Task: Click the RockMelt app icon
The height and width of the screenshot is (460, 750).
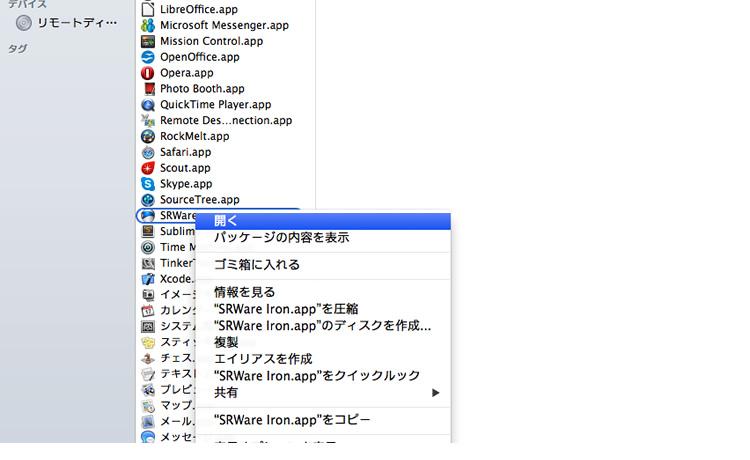Action: (148, 136)
